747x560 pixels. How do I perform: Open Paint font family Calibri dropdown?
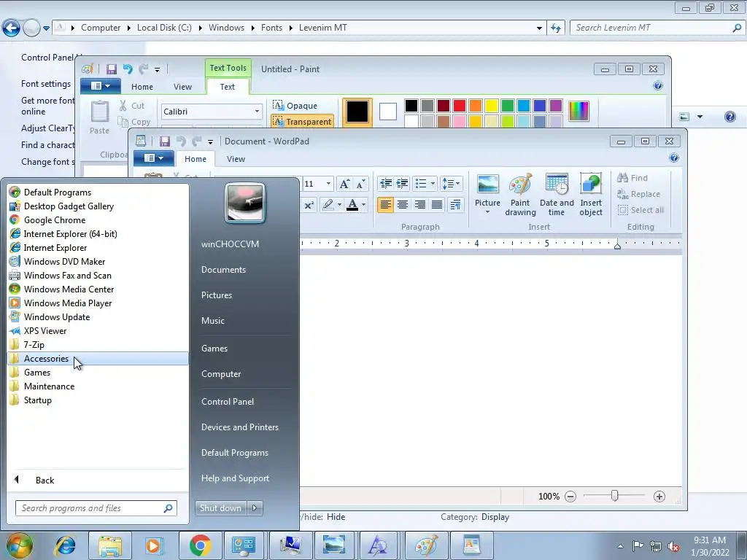tap(257, 112)
